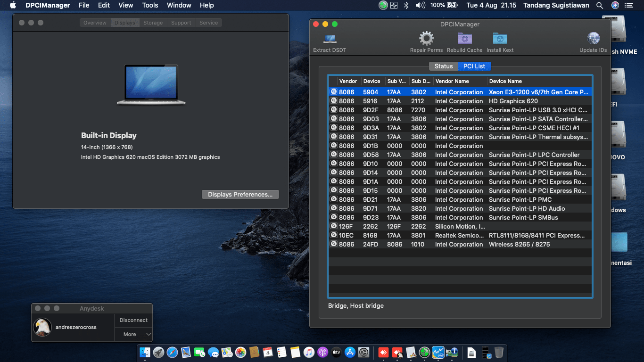
Task: Click the Siri icon in the menu bar
Action: click(x=615, y=5)
